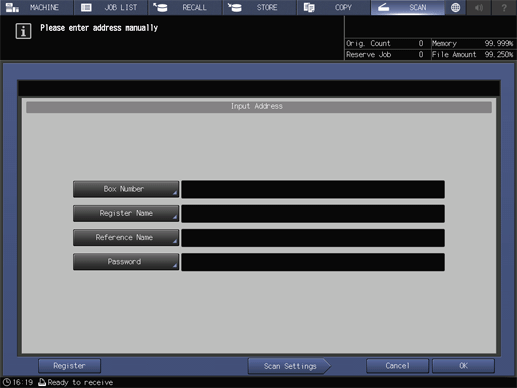Click the Box Number input field
Viewport: 517px width, 388px height.
click(313, 189)
